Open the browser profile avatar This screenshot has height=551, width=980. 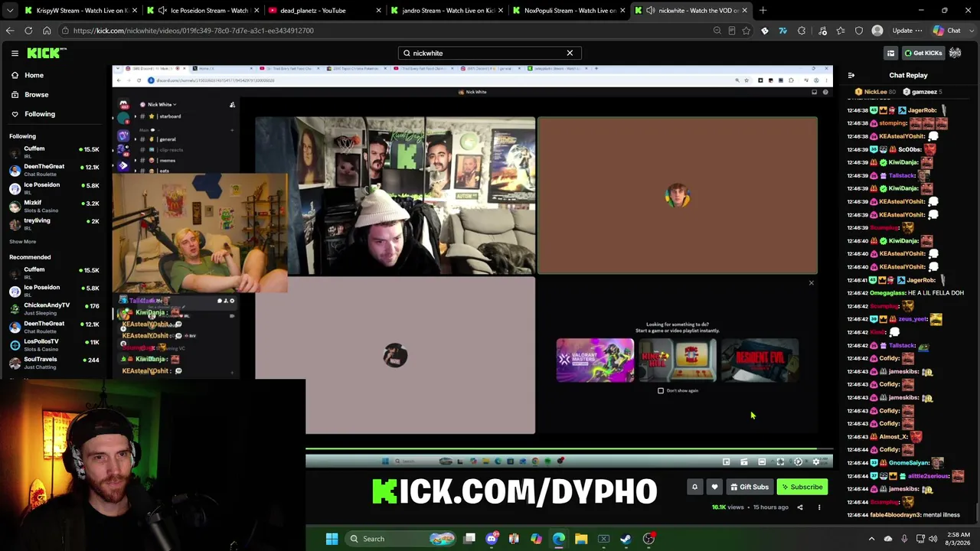click(877, 31)
